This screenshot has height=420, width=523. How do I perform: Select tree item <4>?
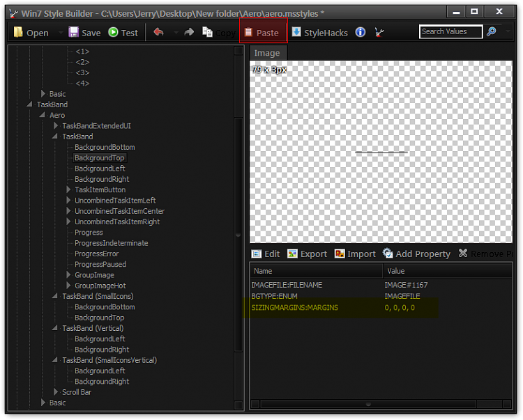pyautogui.click(x=82, y=84)
